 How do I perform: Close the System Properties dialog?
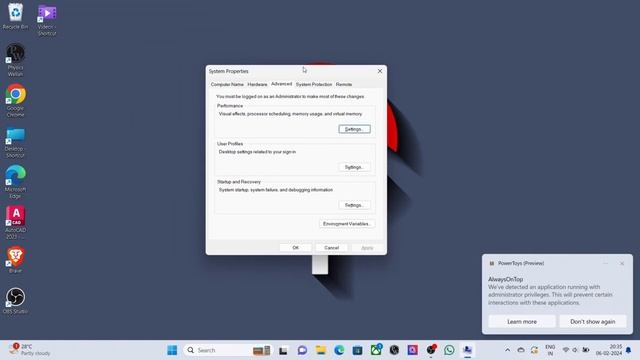pos(380,71)
